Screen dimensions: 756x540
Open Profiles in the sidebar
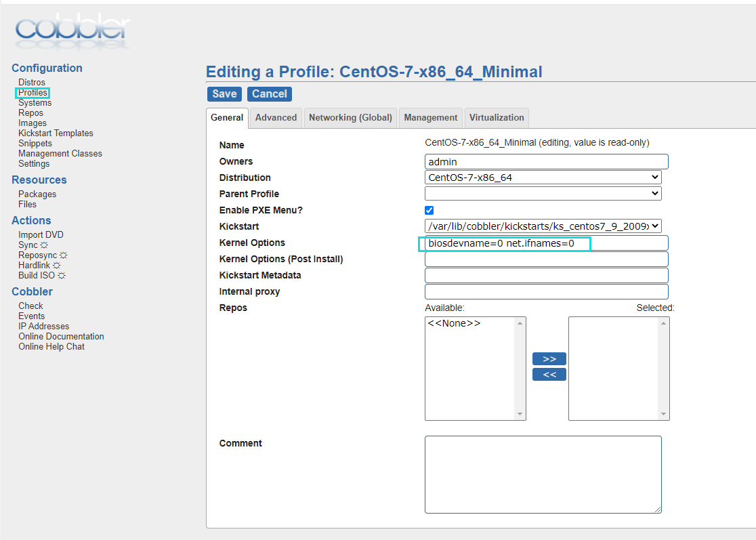pyautogui.click(x=33, y=93)
